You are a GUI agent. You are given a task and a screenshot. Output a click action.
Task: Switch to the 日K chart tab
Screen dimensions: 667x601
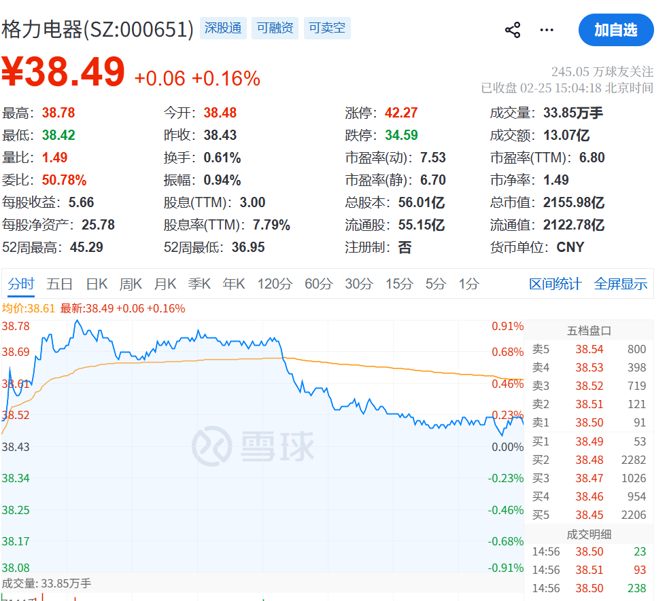(96, 284)
